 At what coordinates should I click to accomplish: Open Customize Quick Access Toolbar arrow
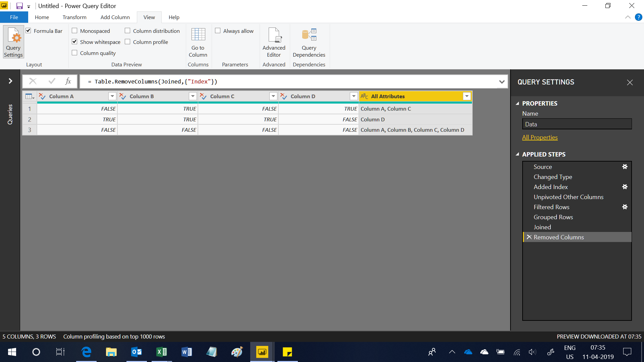[x=29, y=6]
